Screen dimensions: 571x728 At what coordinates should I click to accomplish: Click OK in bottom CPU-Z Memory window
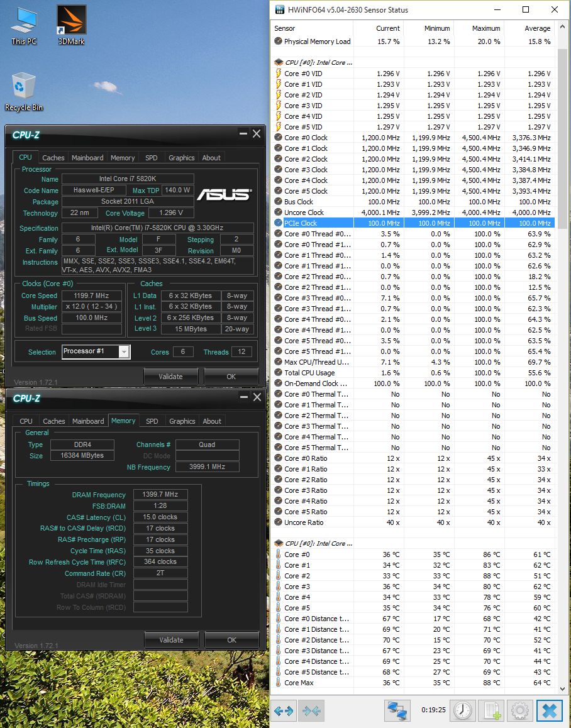(231, 640)
